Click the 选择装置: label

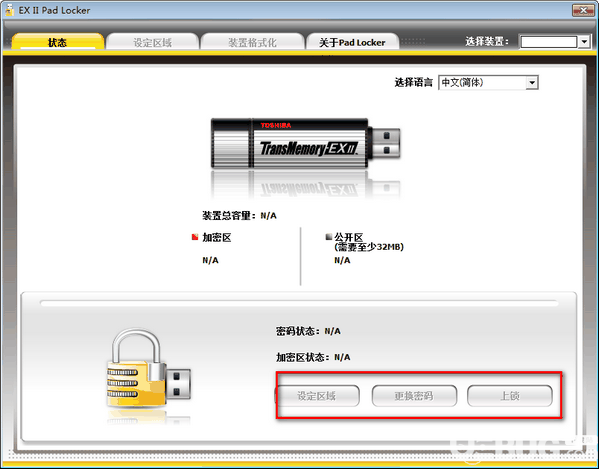tap(487, 41)
